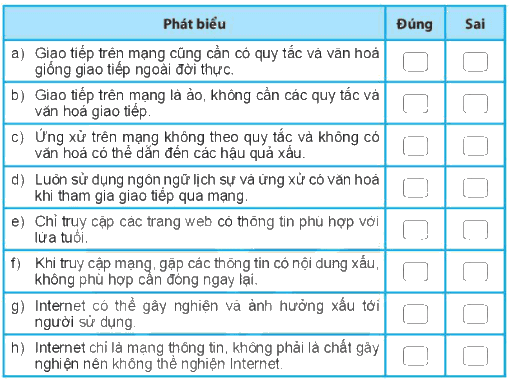Check the Đúng box for statement b

coord(415,104)
